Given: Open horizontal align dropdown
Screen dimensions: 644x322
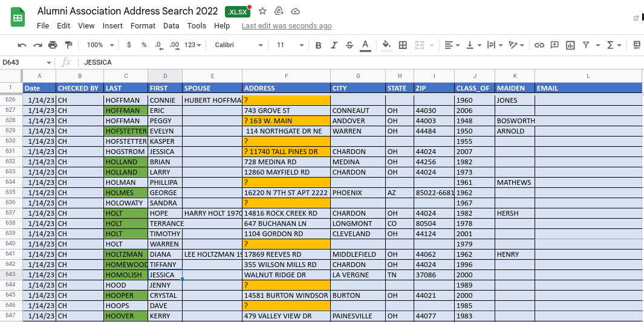Looking at the screenshot, I should pyautogui.click(x=452, y=45).
